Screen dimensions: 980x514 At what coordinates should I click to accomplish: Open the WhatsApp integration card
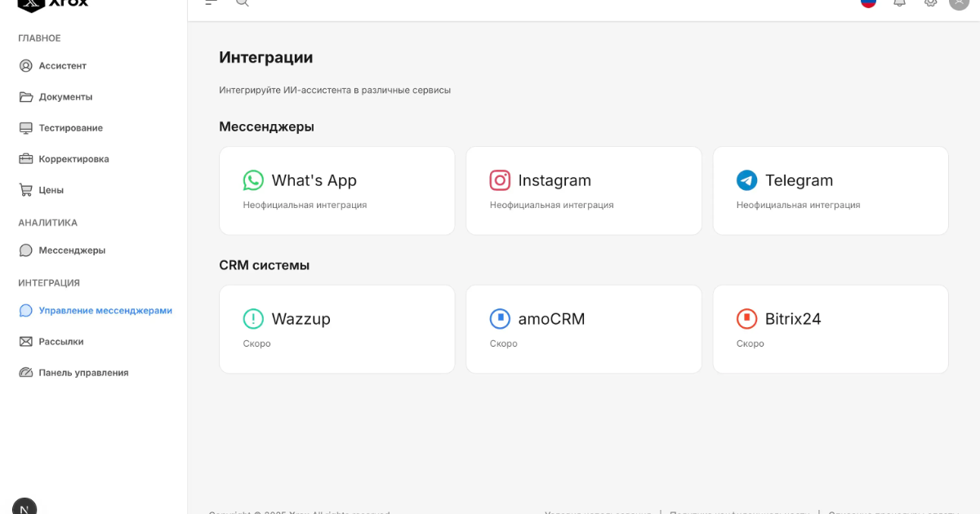336,191
